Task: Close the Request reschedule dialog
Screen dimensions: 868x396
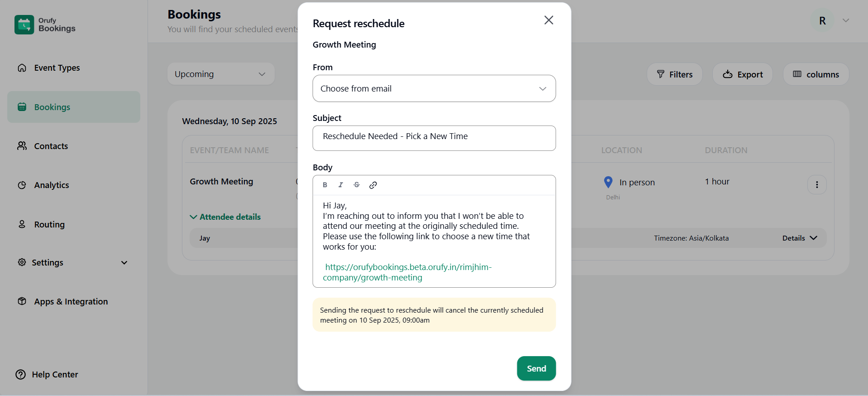Action: (x=548, y=20)
